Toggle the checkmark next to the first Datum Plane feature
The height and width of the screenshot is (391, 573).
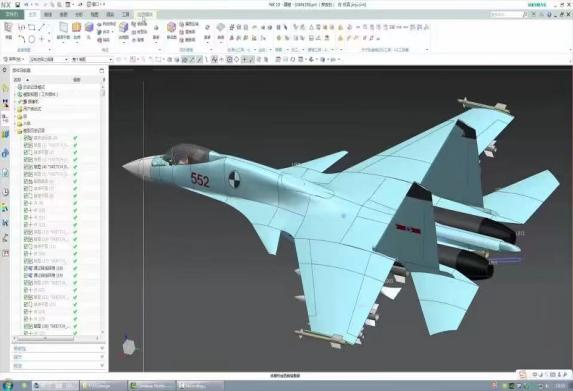[75, 152]
